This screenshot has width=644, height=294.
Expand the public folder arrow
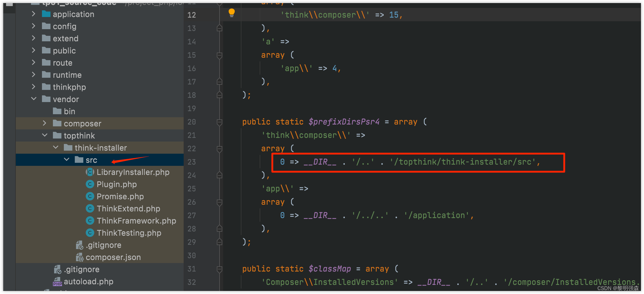coord(33,50)
